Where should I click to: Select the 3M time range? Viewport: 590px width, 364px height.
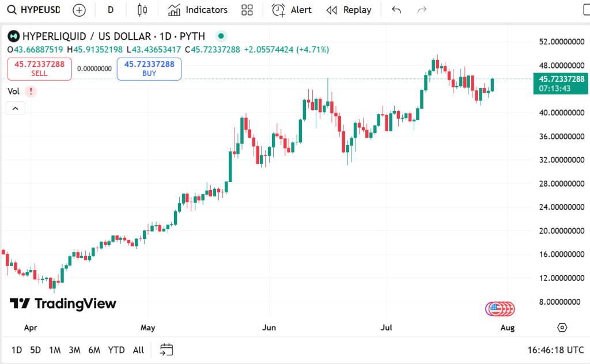tap(74, 350)
